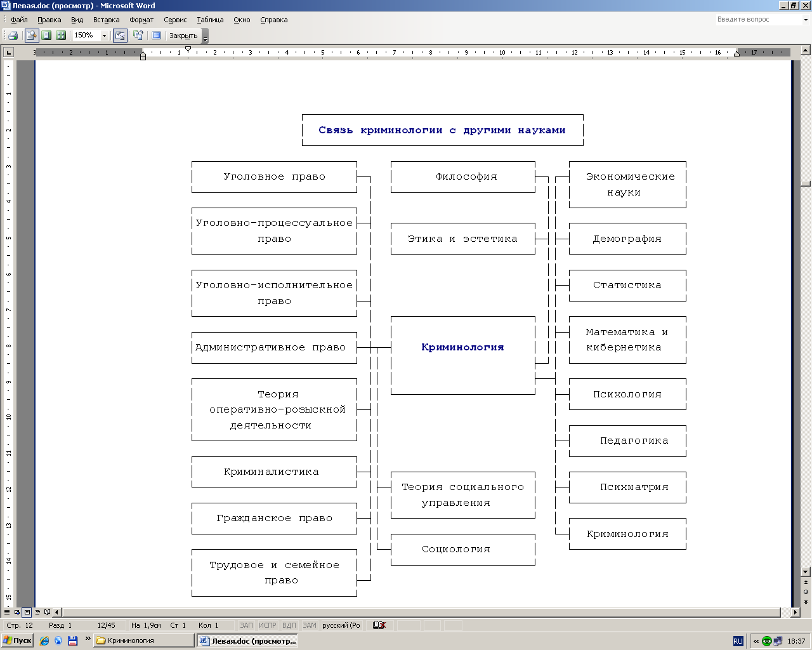This screenshot has width=812, height=650.
Task: Toggle ЗАМ overtype mode in status bar
Action: 310,625
